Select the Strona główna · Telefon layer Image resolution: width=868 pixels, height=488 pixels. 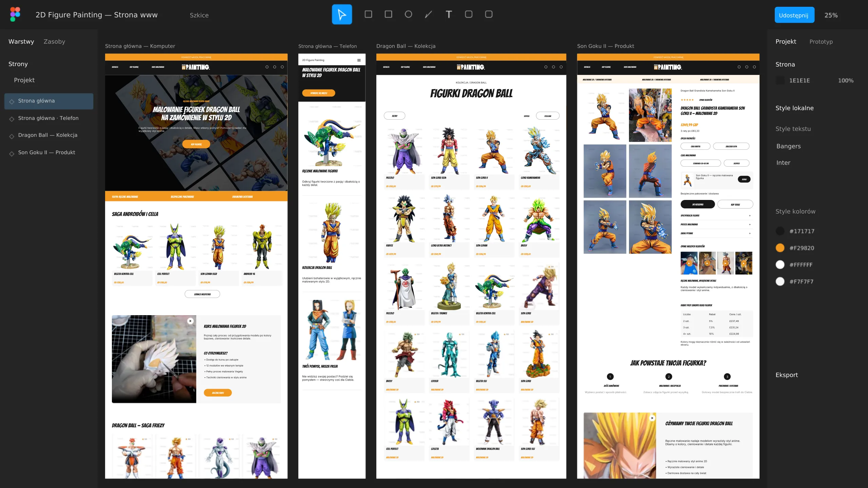coord(49,118)
